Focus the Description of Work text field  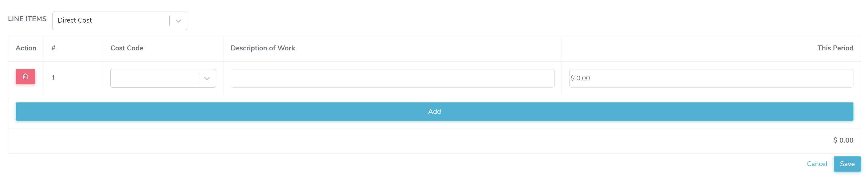(x=392, y=78)
